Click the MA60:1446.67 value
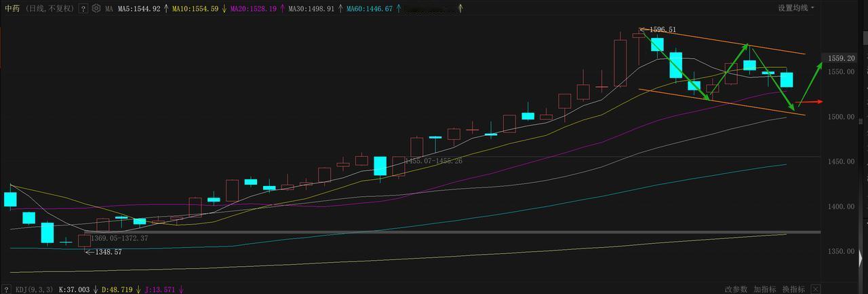The height and width of the screenshot is (294, 868). tap(370, 9)
